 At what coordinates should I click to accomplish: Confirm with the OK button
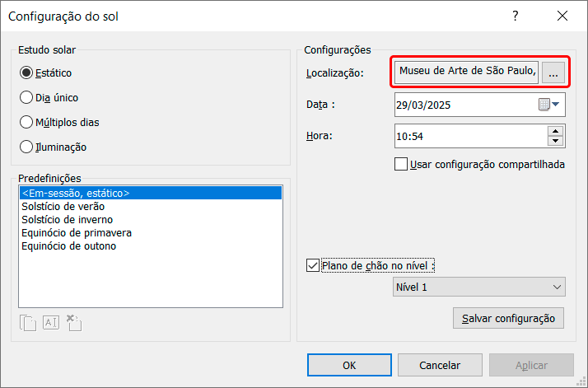(x=349, y=365)
